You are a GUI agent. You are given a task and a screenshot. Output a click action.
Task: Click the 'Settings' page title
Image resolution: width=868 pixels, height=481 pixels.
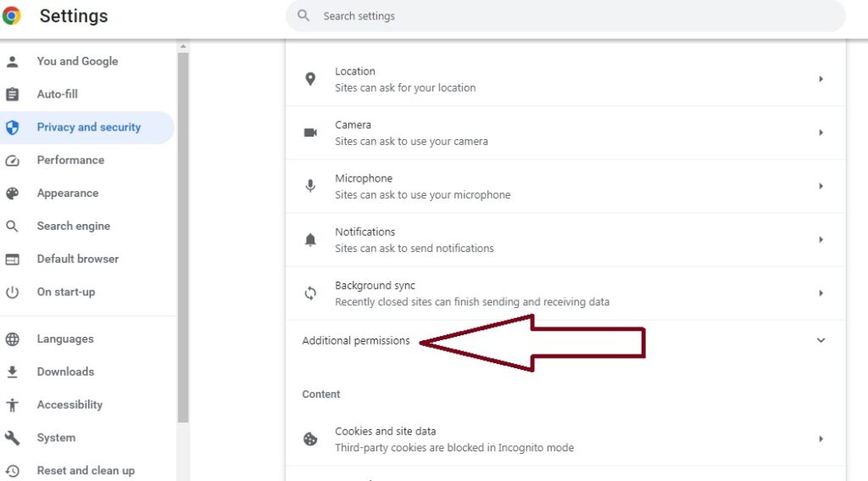[x=74, y=16]
